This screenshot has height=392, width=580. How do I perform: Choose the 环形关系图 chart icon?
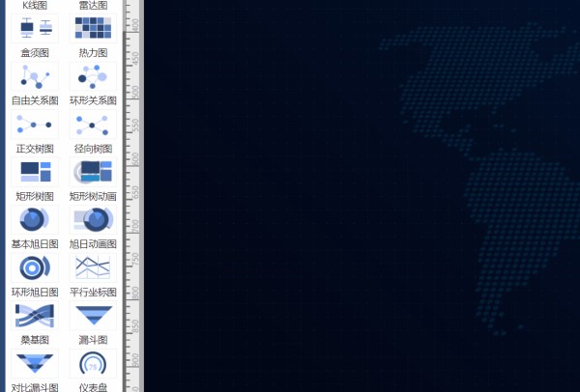pos(93,76)
